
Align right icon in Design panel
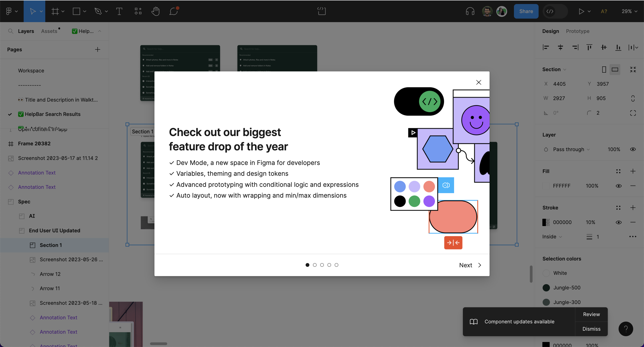tap(575, 47)
